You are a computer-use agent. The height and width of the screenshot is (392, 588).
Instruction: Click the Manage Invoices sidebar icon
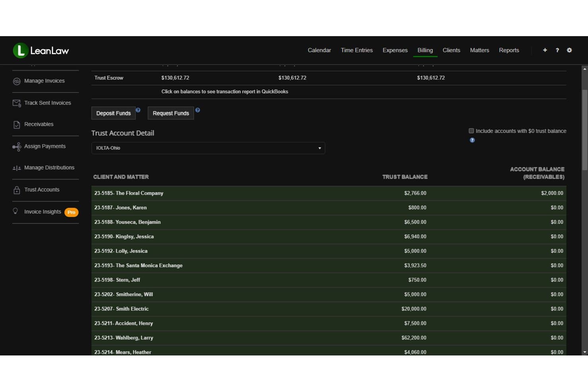tap(17, 81)
